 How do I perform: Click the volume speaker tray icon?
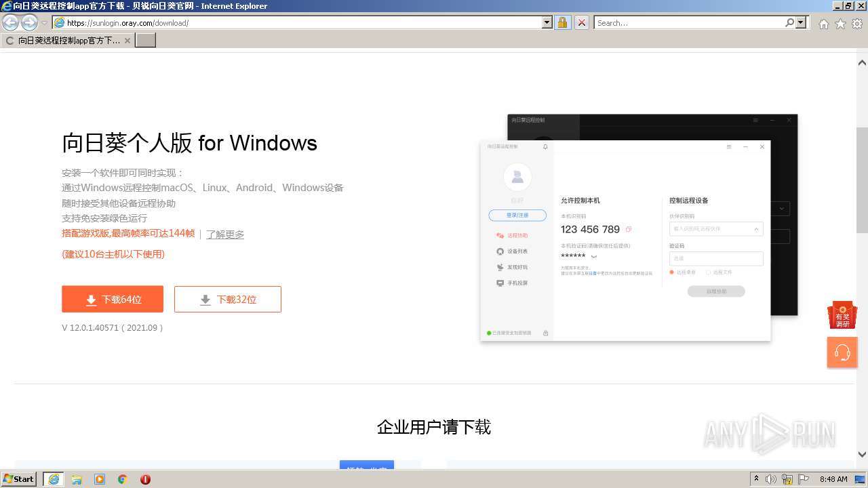[x=771, y=479]
